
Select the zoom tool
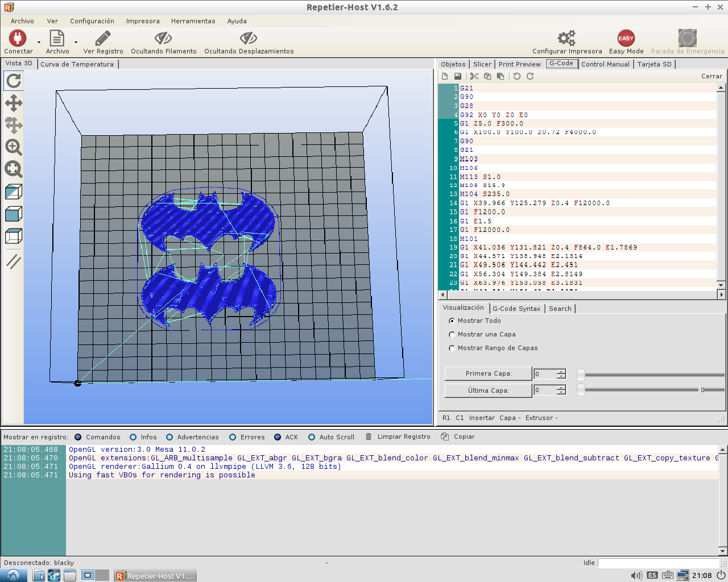tap(14, 147)
